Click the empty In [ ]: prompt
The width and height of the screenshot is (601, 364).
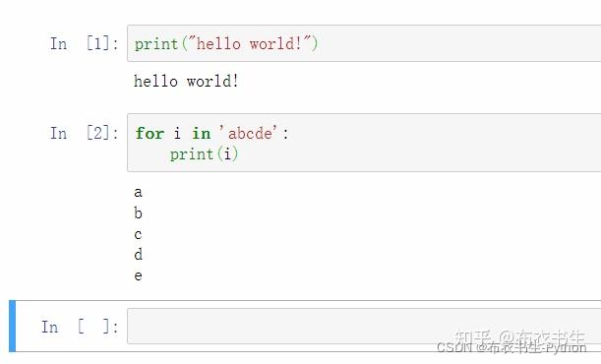[x=80, y=327]
